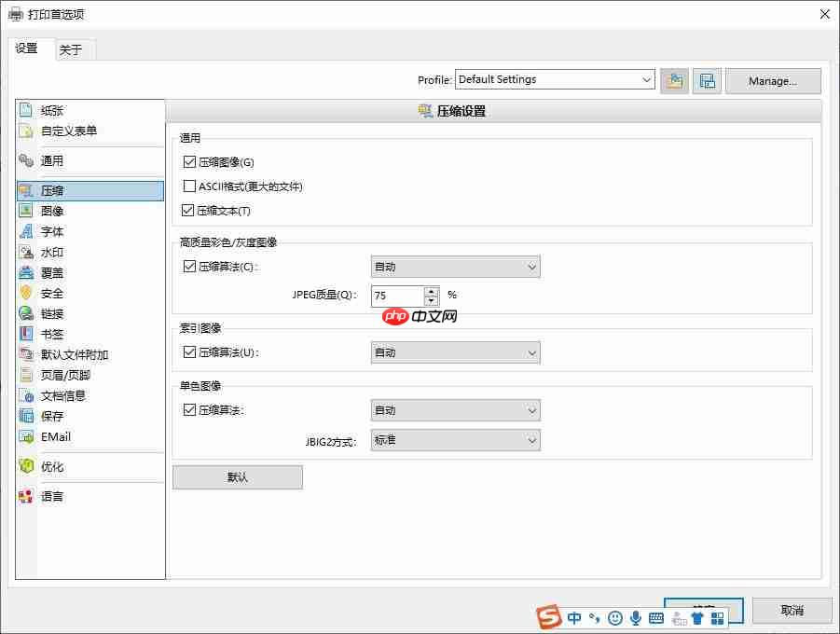Open 自定义表单 custom forms icon
This screenshot has width=840, height=634.
click(x=26, y=131)
